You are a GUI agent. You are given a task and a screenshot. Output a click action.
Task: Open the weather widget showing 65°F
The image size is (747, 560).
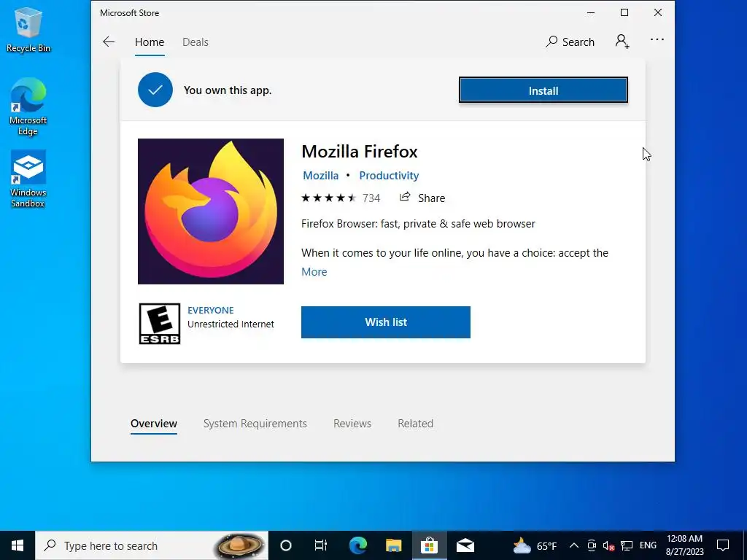(x=535, y=545)
